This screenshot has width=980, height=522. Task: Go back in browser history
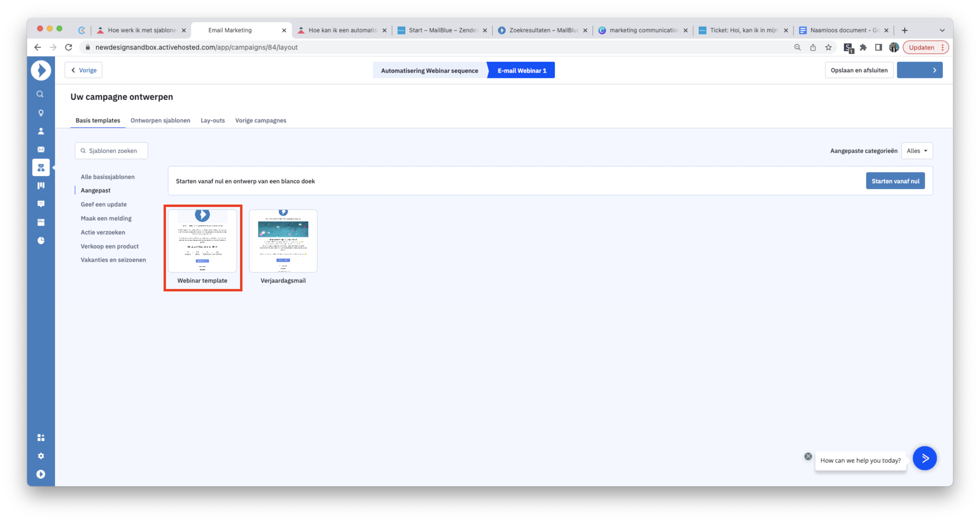(37, 47)
